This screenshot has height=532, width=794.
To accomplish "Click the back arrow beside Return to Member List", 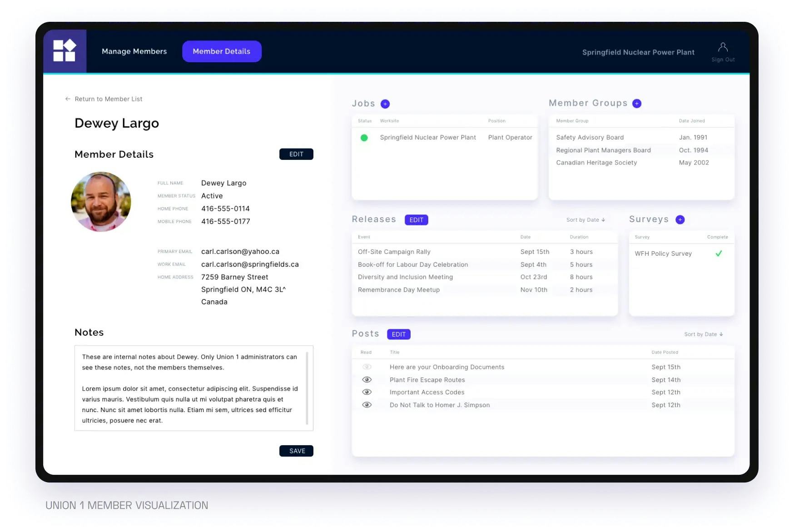I will pyautogui.click(x=67, y=99).
